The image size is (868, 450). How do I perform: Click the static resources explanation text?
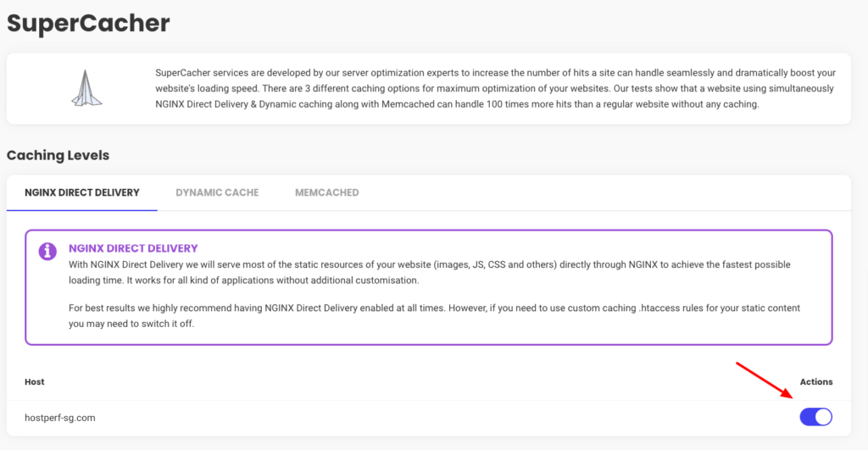tap(430, 272)
